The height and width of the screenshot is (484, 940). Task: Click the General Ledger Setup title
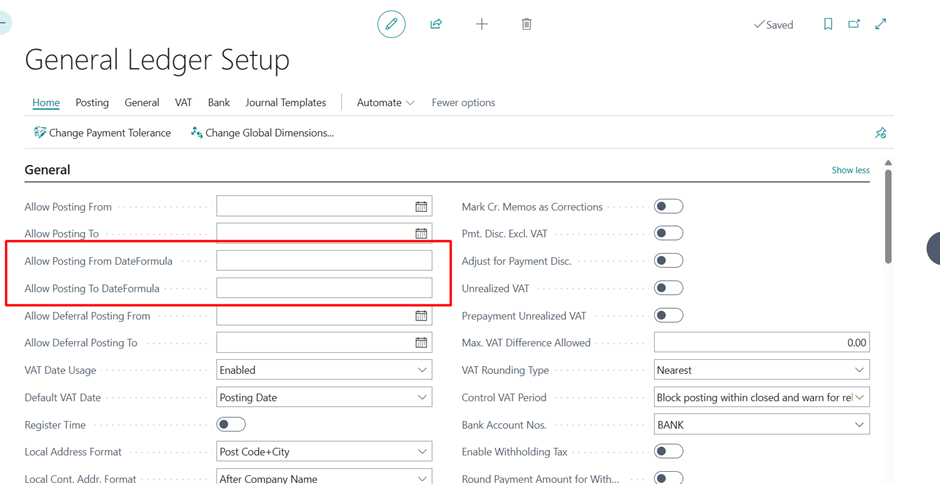[x=157, y=60]
